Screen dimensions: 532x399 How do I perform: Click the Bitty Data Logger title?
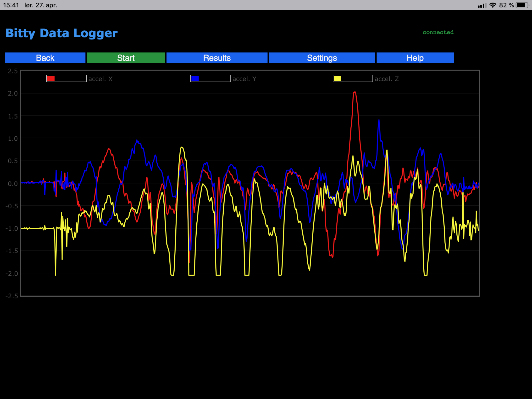click(61, 33)
